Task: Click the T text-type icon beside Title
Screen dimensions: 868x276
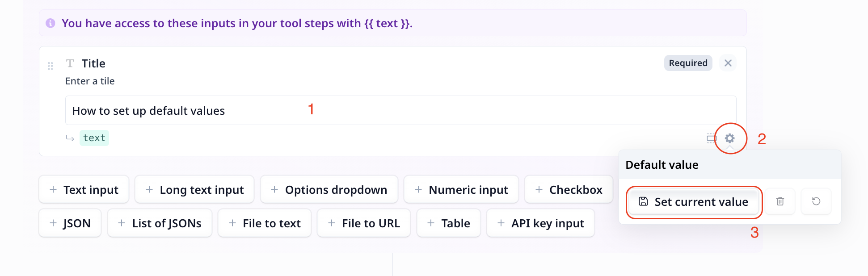Action: pos(70,63)
